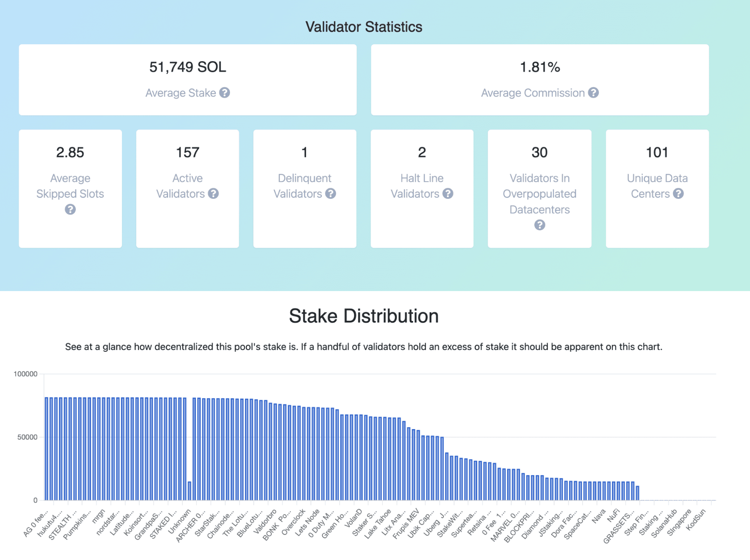Select the "1.81%" average commission value
The height and width of the screenshot is (560, 750).
(540, 67)
